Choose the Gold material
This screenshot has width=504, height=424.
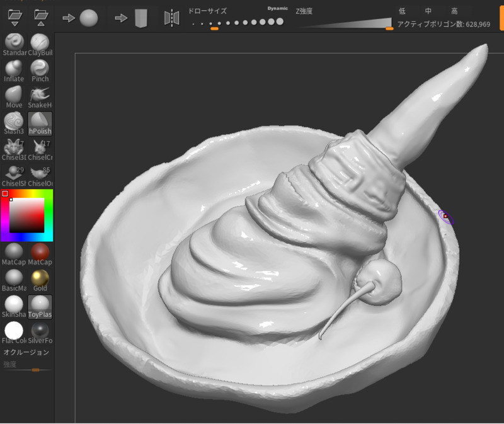(40, 280)
